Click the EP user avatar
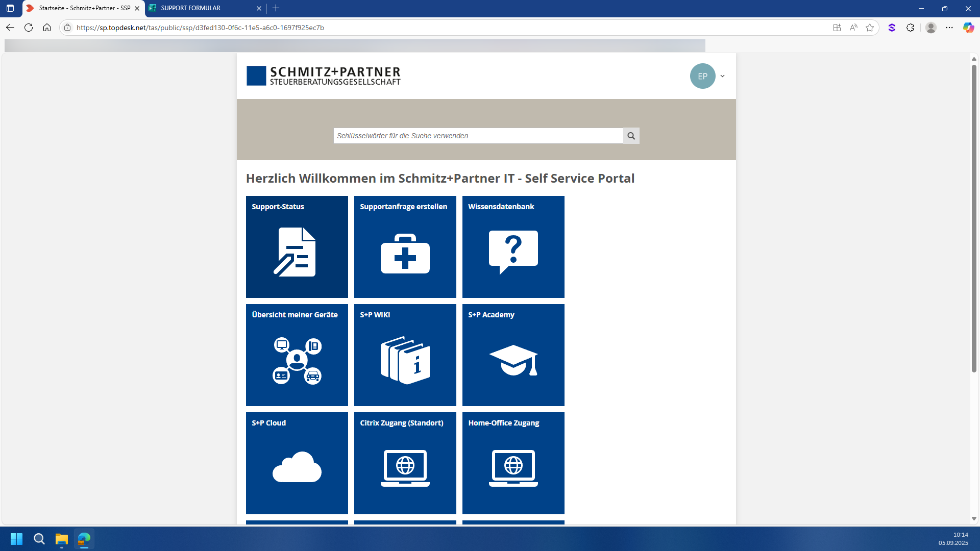 coord(702,76)
